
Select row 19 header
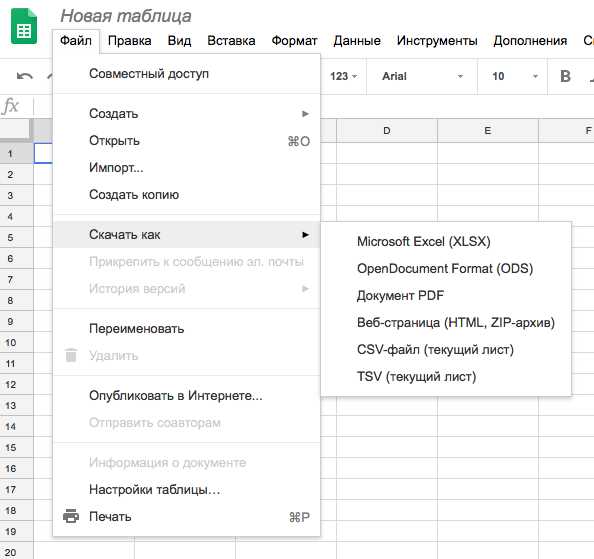pos(16,531)
